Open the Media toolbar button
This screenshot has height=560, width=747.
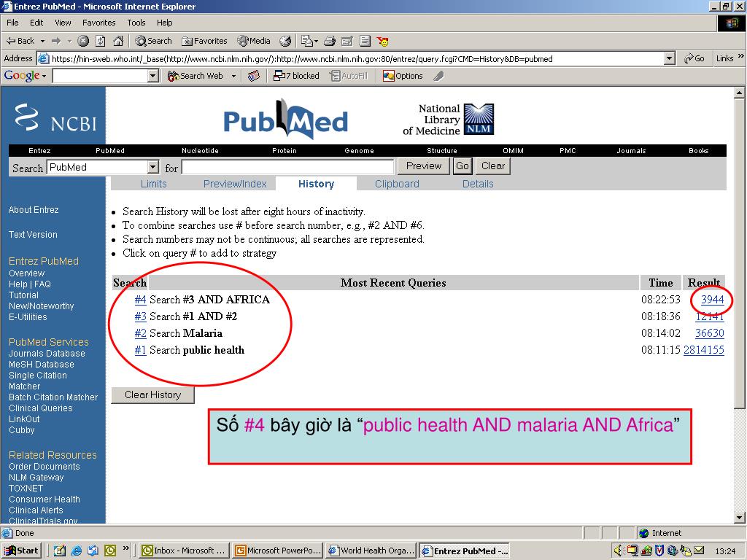(x=254, y=41)
